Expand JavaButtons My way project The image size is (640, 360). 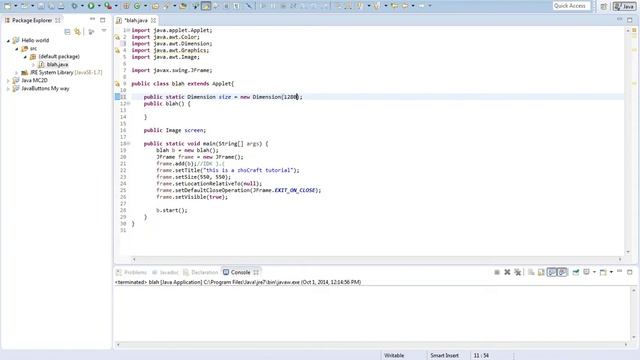[8, 89]
